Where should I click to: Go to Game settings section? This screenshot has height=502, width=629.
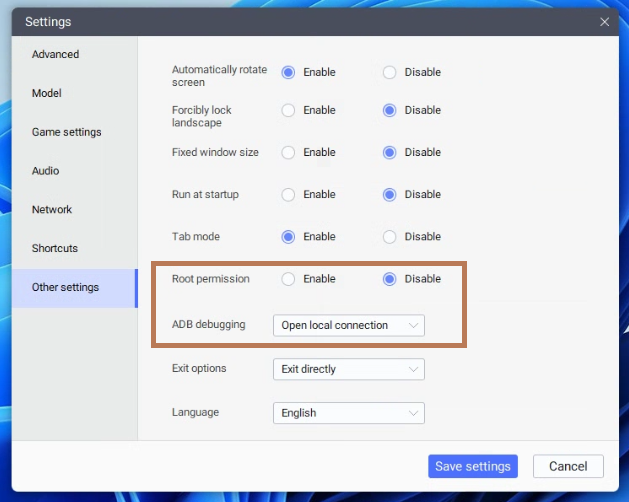pos(66,132)
